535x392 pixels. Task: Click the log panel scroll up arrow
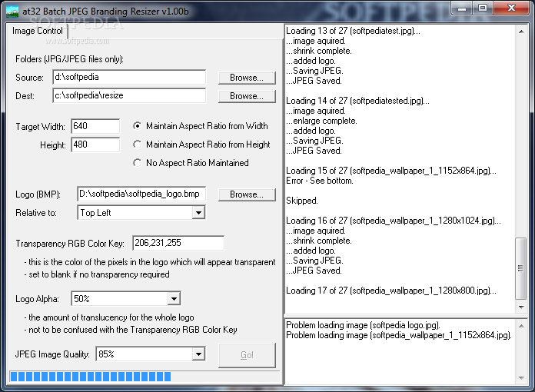pyautogui.click(x=521, y=32)
